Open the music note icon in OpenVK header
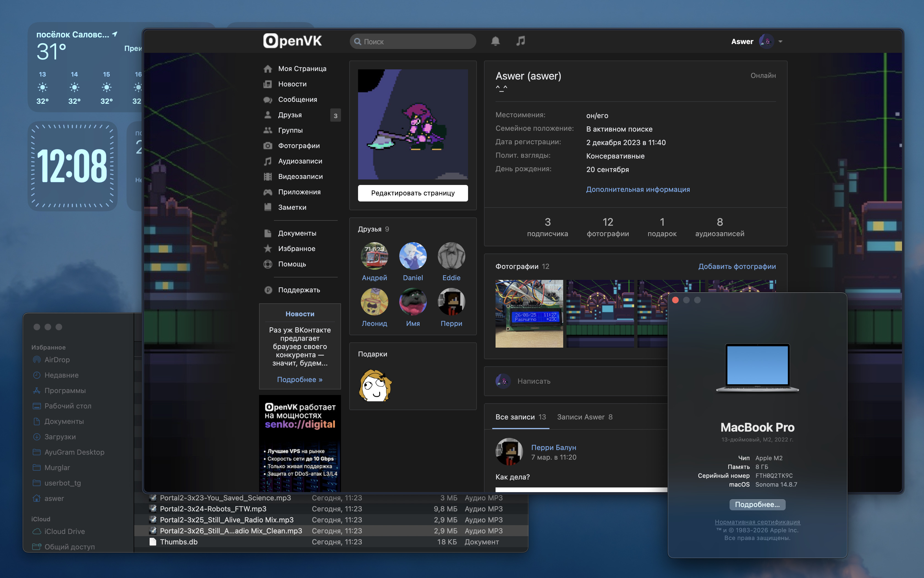924x578 pixels. click(x=520, y=41)
